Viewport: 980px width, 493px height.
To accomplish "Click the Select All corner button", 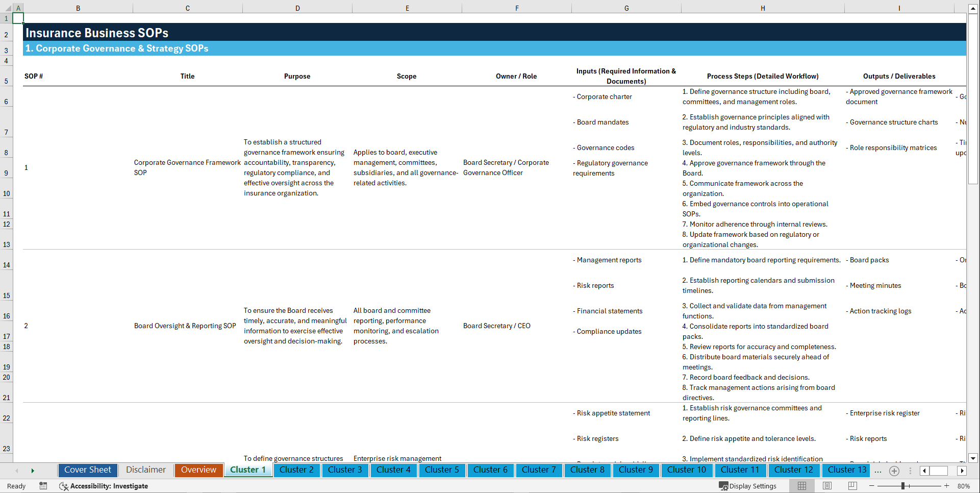I will (7, 8).
